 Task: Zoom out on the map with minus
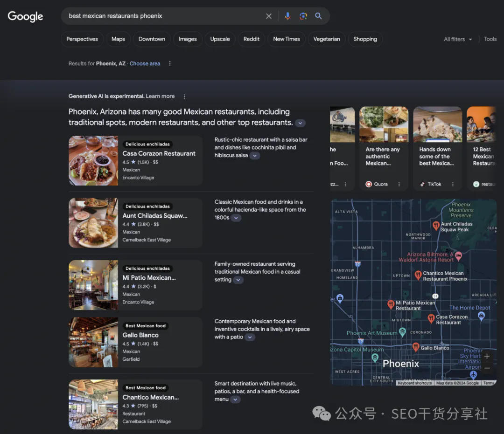(487, 368)
